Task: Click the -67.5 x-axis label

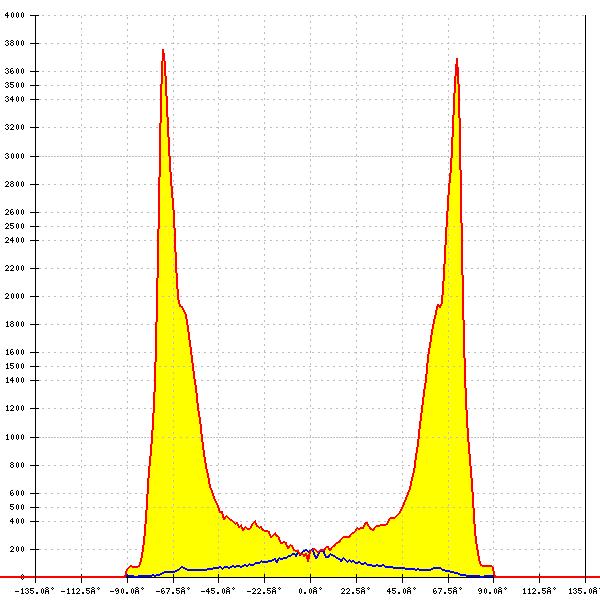Action: pos(173,591)
